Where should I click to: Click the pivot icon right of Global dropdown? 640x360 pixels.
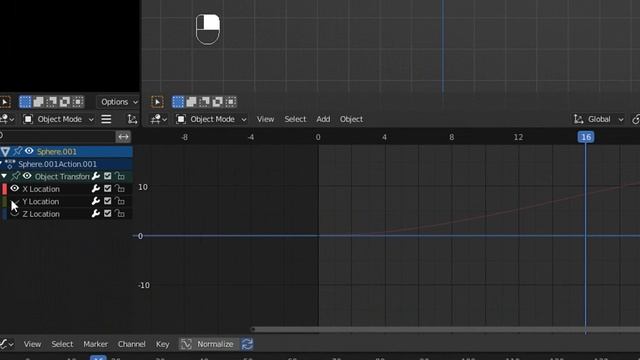point(636,119)
